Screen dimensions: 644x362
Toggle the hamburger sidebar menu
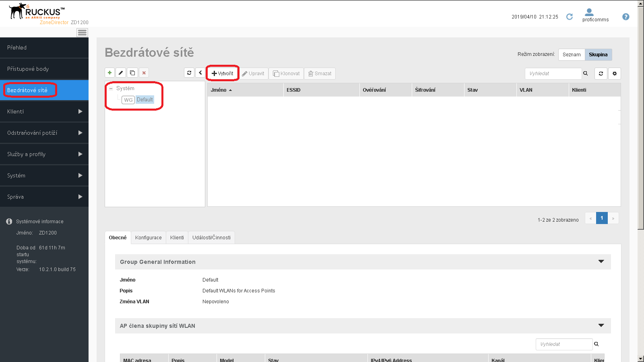tap(82, 33)
